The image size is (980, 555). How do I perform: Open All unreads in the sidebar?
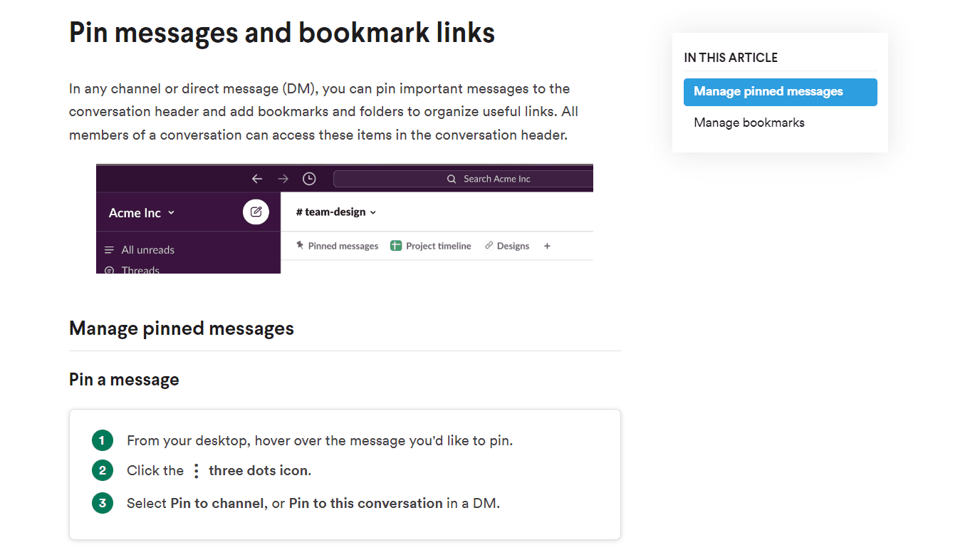pyautogui.click(x=147, y=250)
